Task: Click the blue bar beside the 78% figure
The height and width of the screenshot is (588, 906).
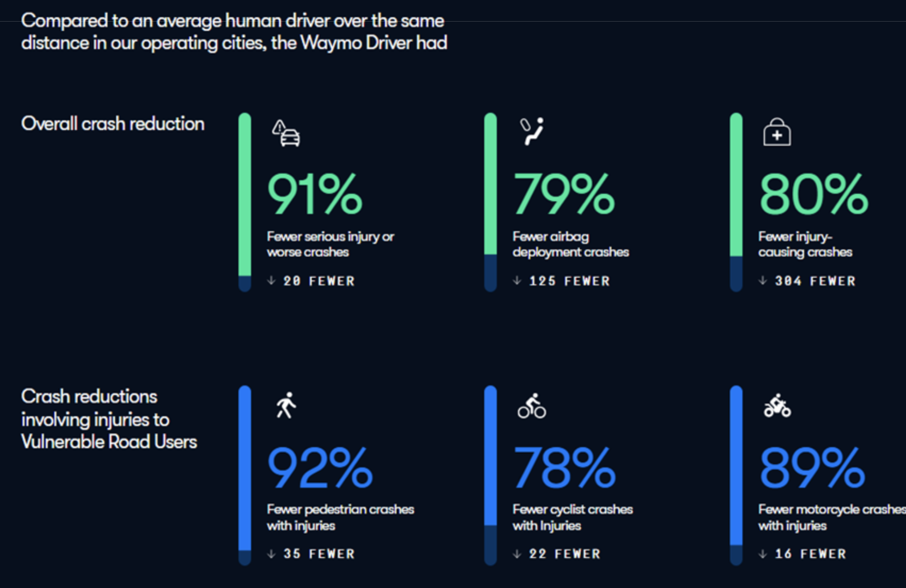Action: coord(490,456)
